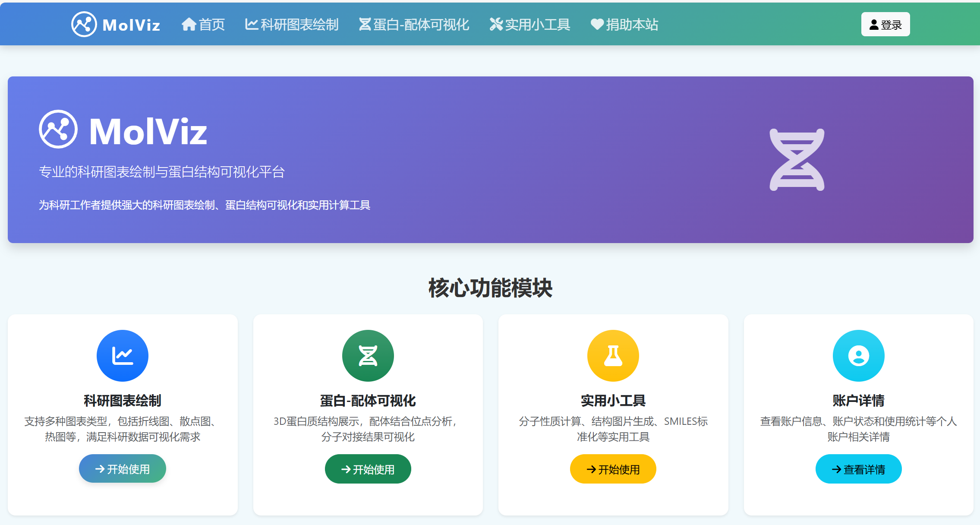This screenshot has width=980, height=525.
Task: Click 开始使用 under 蛋白-配体可视化
Action: [368, 469]
